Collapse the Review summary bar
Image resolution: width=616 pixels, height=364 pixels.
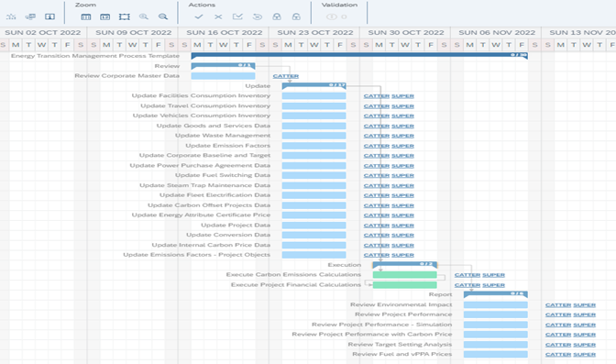pyautogui.click(x=223, y=66)
